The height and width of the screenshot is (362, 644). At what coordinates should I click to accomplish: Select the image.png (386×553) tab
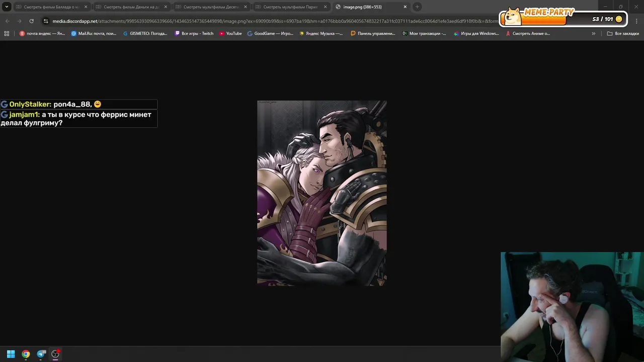[371, 7]
